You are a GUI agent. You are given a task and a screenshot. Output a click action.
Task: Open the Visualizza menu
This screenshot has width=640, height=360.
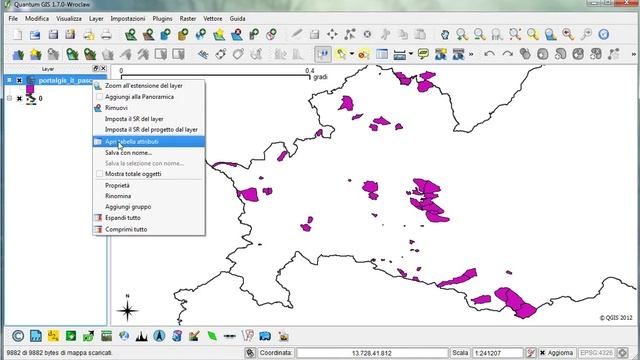click(69, 18)
